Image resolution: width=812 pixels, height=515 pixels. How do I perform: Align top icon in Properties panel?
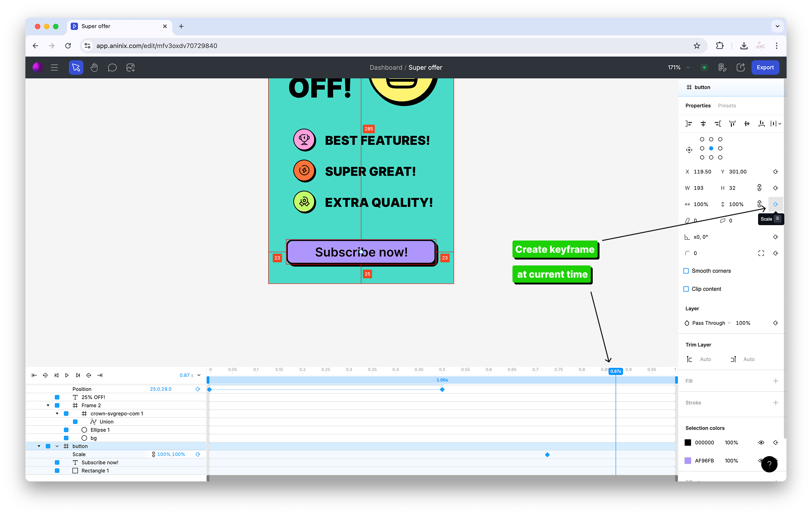(732, 124)
